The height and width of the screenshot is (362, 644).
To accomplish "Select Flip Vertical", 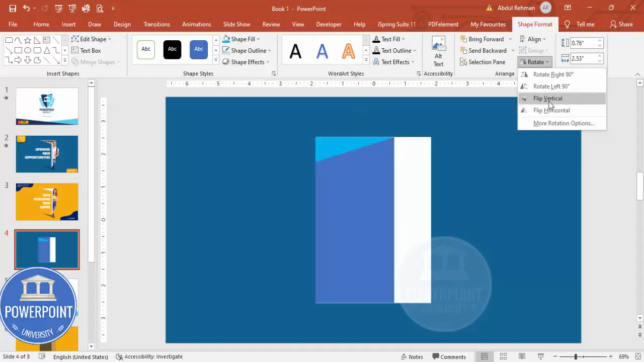I will pyautogui.click(x=561, y=99).
